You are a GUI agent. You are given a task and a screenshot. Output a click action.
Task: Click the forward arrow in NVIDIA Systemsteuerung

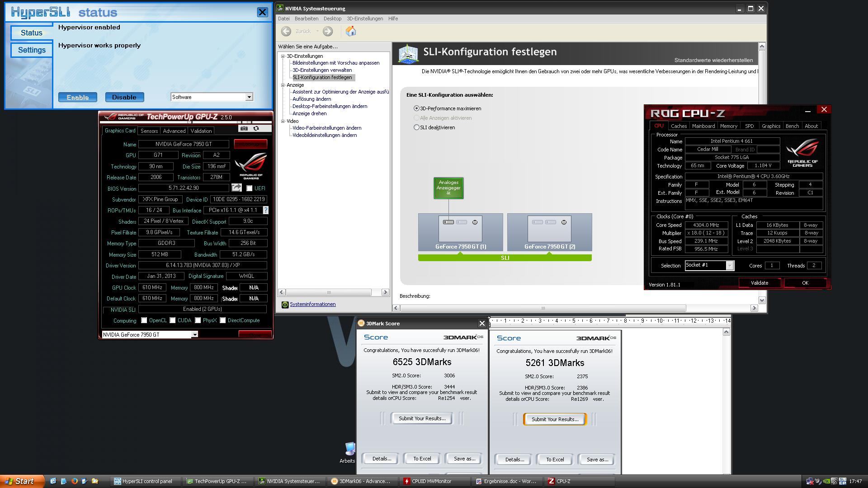(x=328, y=31)
